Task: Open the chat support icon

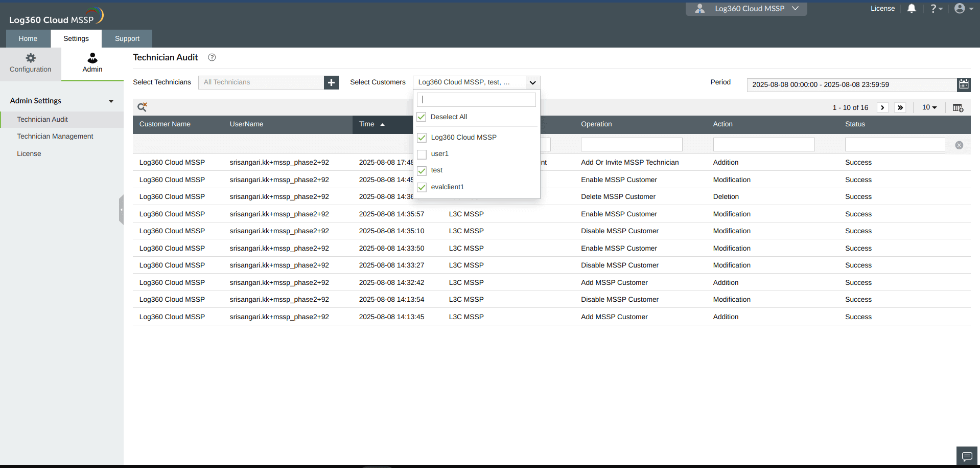Action: (x=967, y=456)
